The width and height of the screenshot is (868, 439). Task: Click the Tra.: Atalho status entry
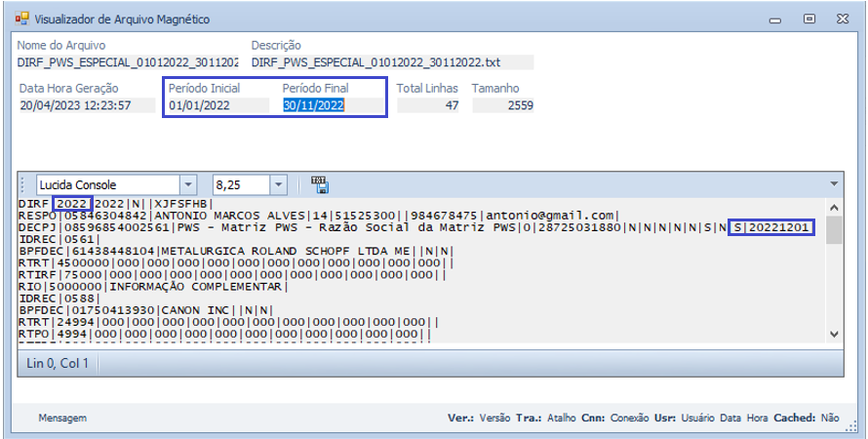coord(546,418)
